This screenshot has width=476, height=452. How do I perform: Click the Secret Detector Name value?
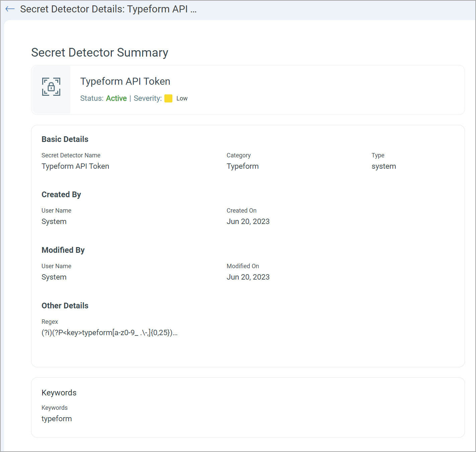[75, 166]
